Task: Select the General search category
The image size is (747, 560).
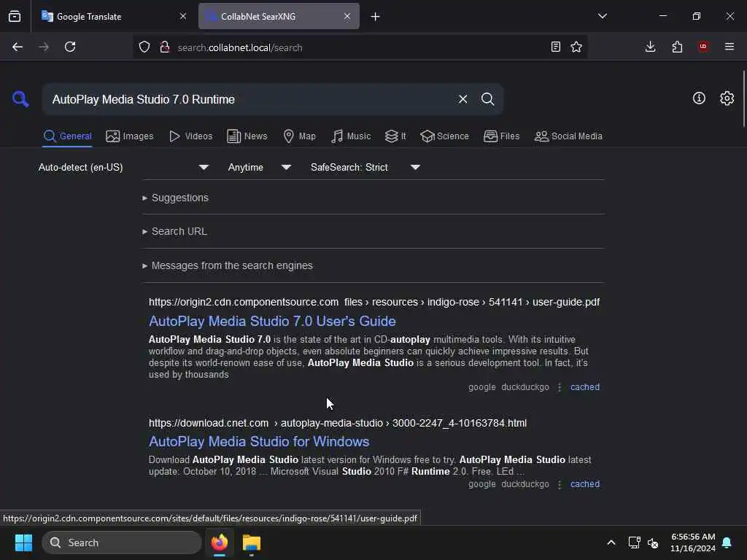Action: (67, 136)
